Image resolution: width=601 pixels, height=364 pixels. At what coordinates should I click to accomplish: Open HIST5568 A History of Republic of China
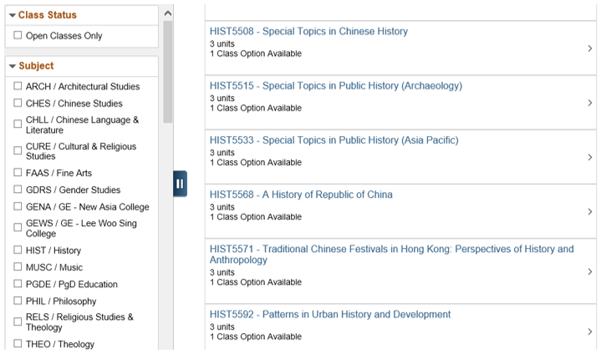pyautogui.click(x=301, y=195)
